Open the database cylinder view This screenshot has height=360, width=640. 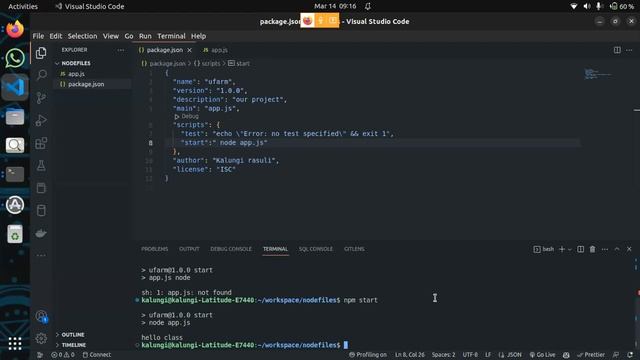click(41, 211)
